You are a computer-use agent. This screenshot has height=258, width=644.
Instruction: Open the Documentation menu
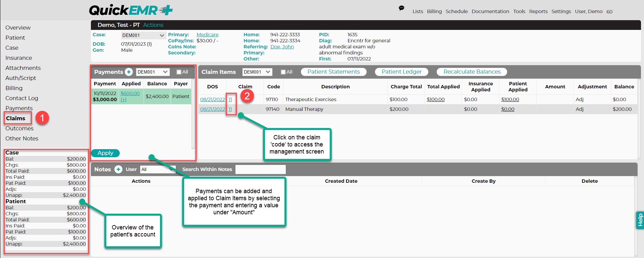(x=490, y=11)
